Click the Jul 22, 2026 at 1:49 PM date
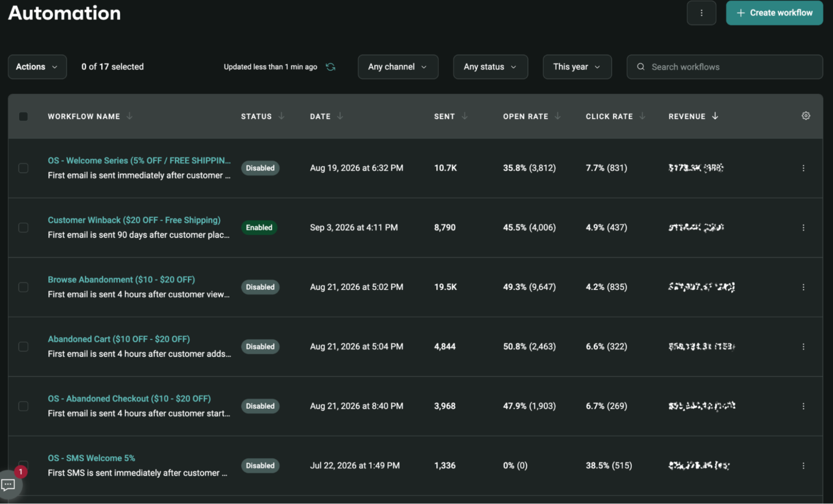 355,465
